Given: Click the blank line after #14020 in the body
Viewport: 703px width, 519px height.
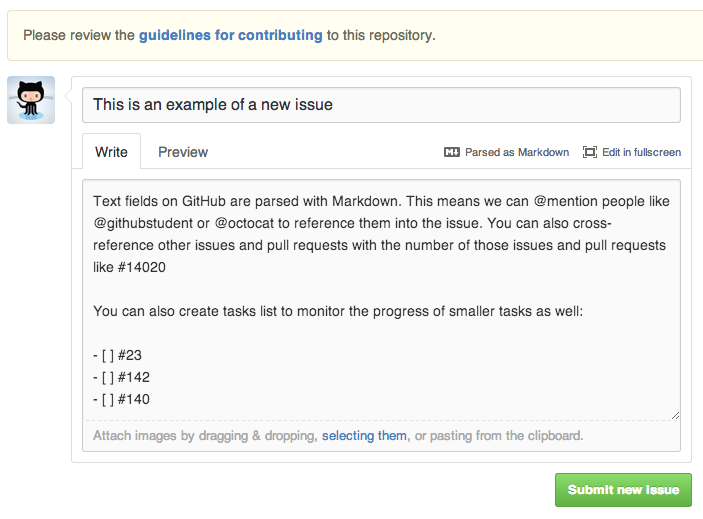Looking at the screenshot, I should (x=381, y=289).
